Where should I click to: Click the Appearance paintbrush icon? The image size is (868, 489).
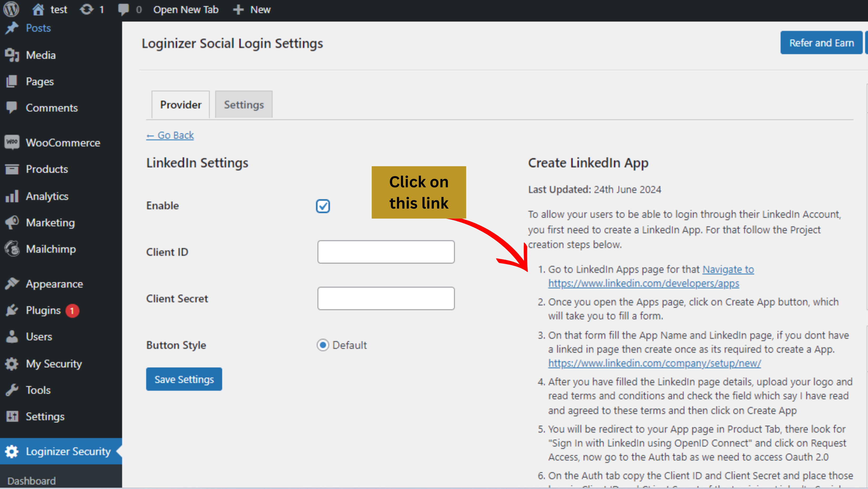(12, 284)
